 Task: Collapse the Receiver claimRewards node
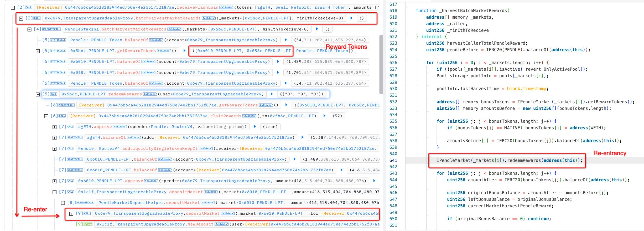pos(46,116)
